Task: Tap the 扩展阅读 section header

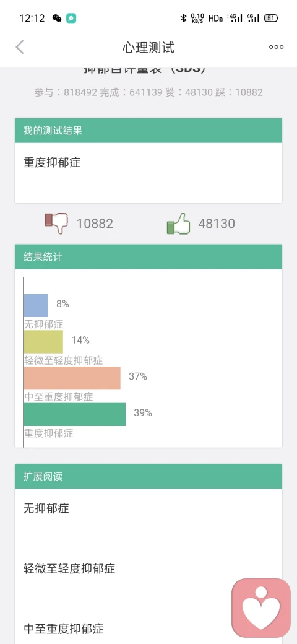Action: coord(148,476)
